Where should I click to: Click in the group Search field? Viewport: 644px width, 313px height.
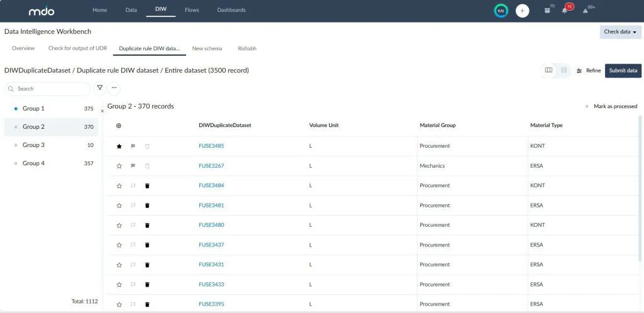[50, 89]
